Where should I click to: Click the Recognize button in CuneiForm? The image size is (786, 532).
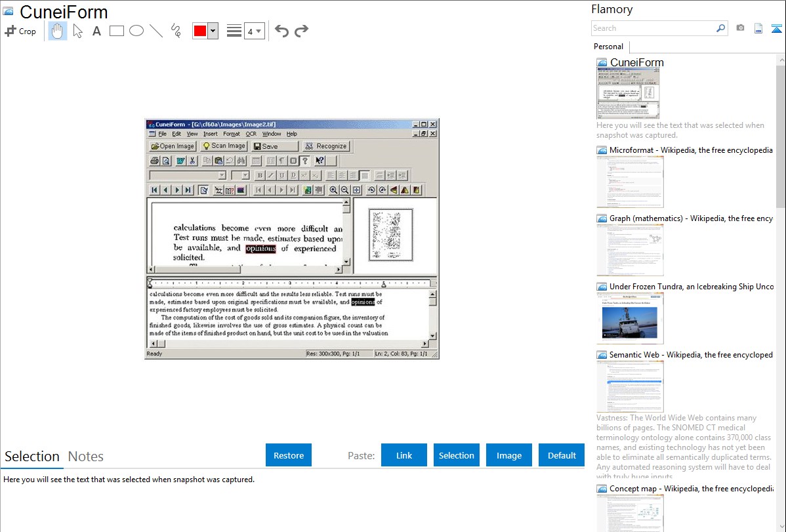click(326, 146)
